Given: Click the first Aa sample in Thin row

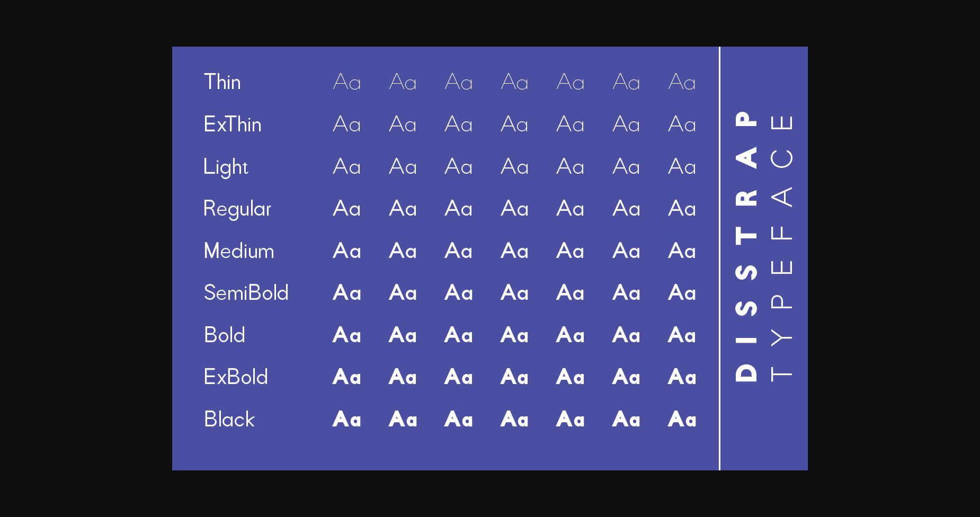Looking at the screenshot, I should pos(347,82).
